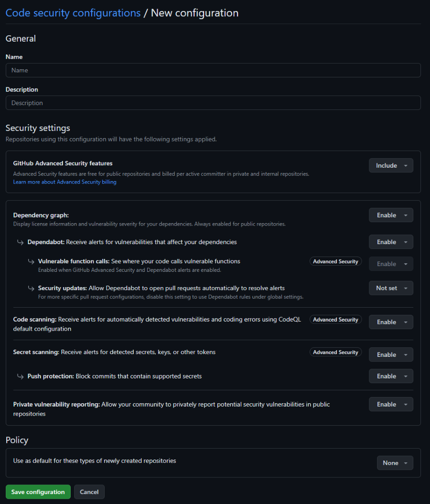The image size is (430, 504).
Task: Open the Push protection Enable dropdown
Action: (391, 376)
